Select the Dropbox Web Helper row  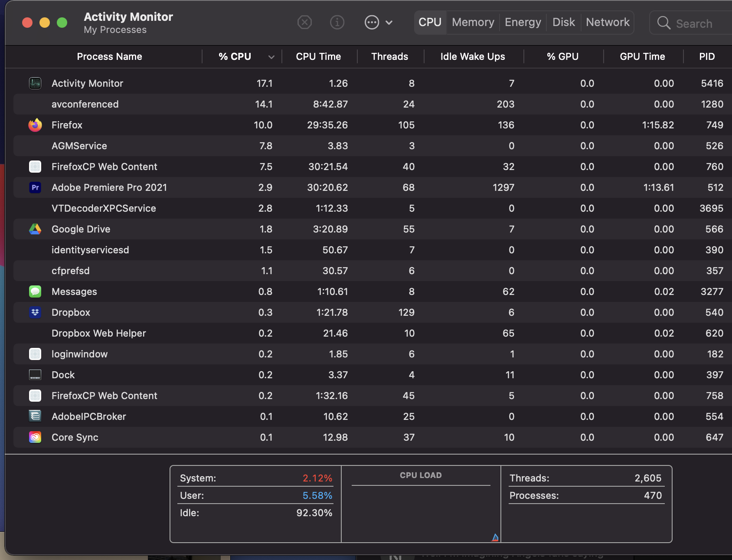tap(373, 333)
